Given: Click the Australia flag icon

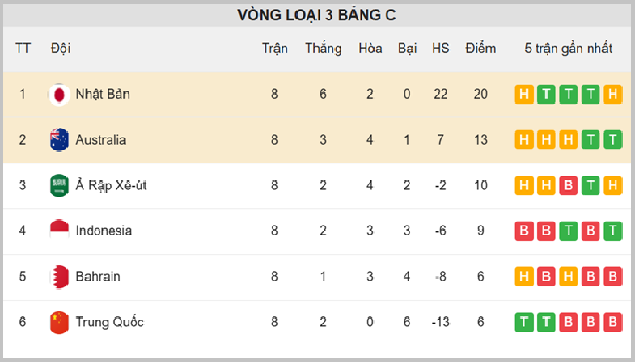Looking at the screenshot, I should point(59,140).
